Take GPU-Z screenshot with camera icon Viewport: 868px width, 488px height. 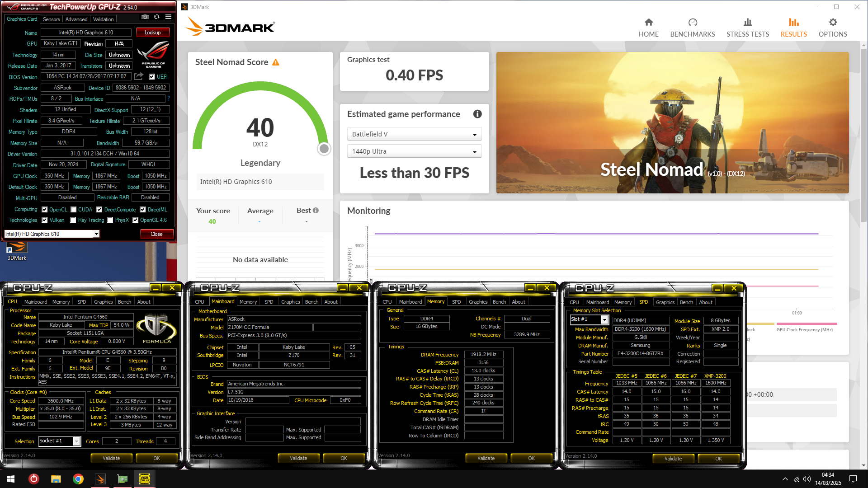pos(145,17)
